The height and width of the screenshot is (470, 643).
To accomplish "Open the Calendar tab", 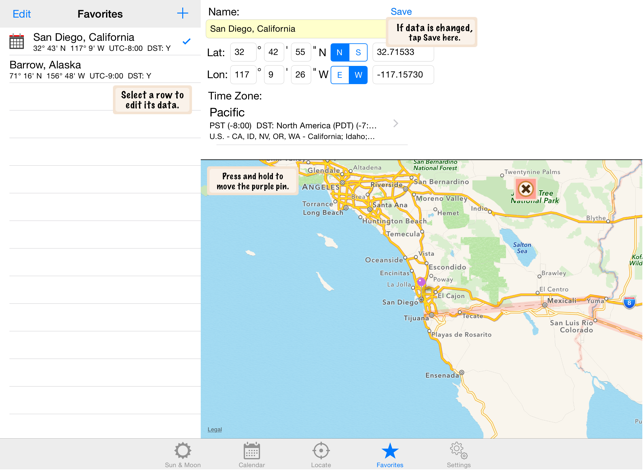I will (251, 455).
